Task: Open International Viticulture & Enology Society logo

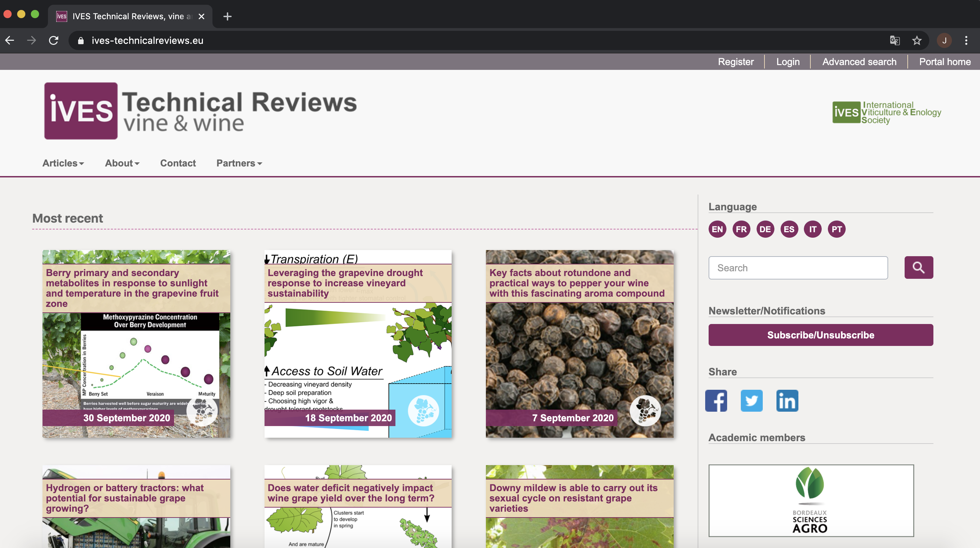Action: click(x=886, y=112)
